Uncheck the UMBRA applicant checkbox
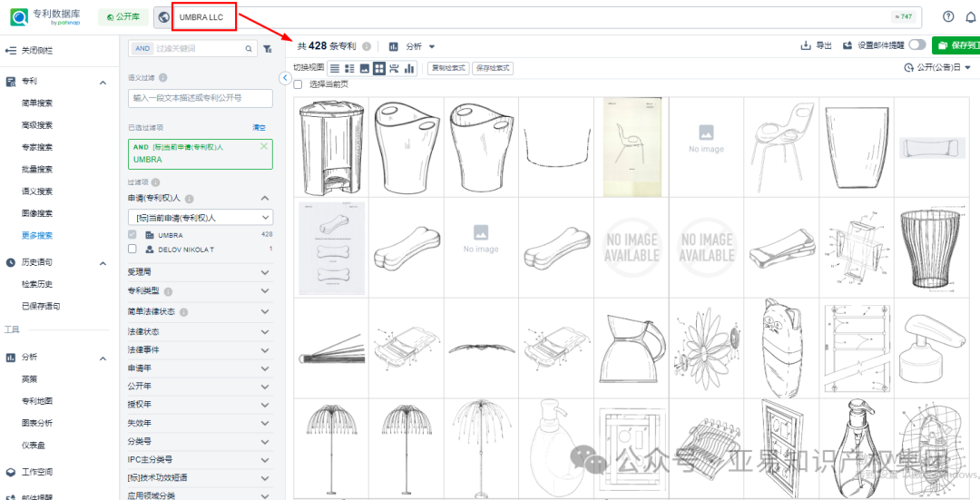 coord(132,235)
